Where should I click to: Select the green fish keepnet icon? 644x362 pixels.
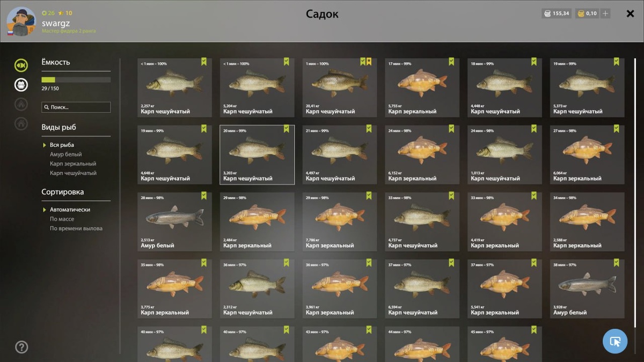(x=21, y=65)
